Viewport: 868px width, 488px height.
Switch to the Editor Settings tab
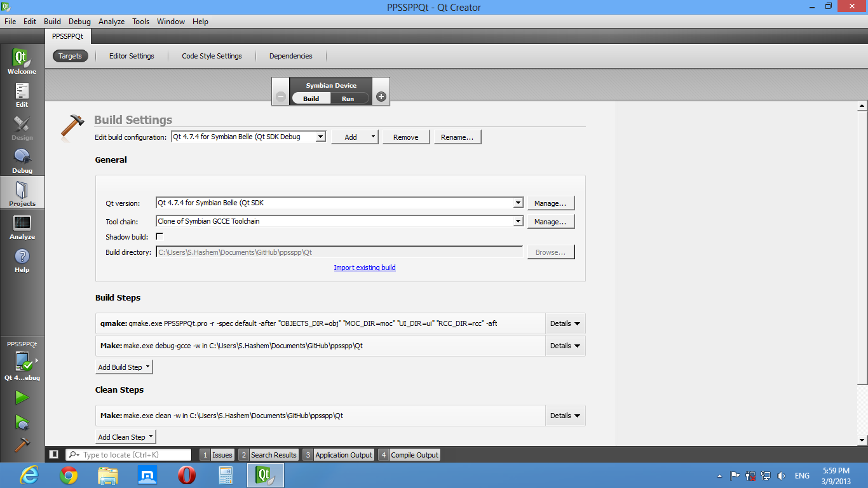[x=132, y=56]
